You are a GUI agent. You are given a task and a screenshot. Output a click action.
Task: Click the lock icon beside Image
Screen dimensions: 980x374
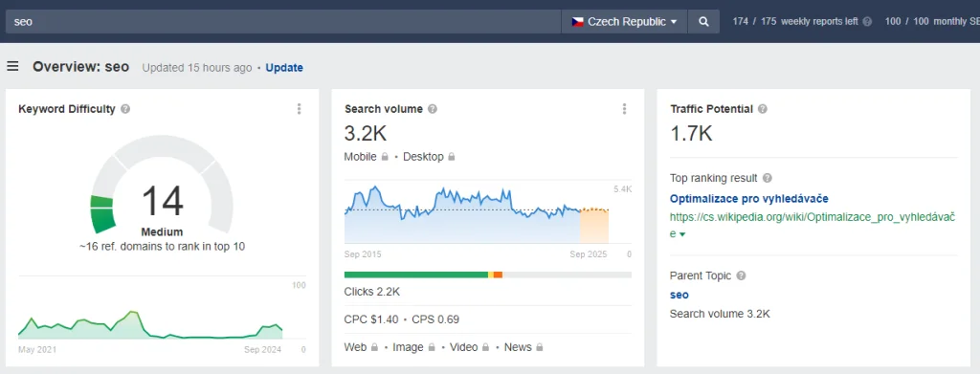click(x=431, y=347)
